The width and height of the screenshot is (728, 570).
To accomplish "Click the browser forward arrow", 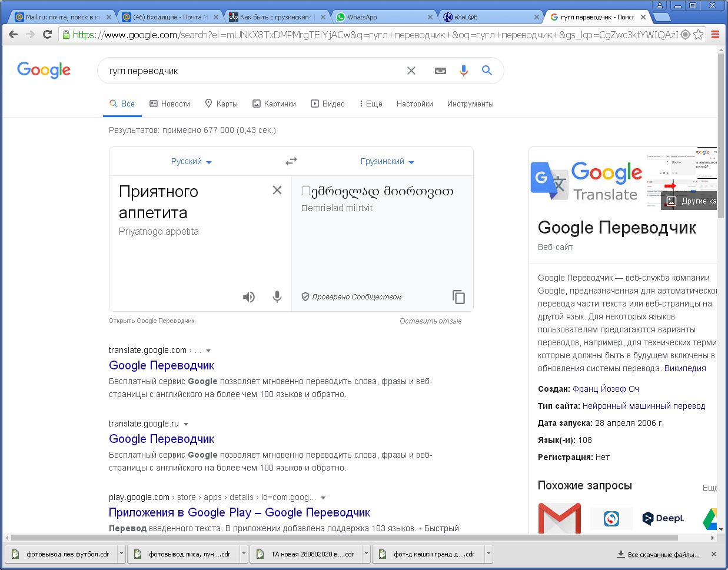I will [30, 35].
